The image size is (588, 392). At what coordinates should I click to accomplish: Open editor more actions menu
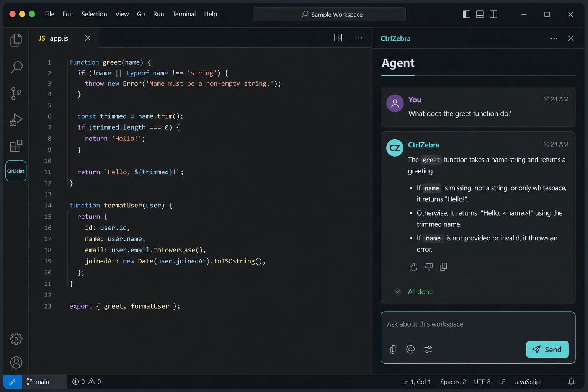[359, 38]
